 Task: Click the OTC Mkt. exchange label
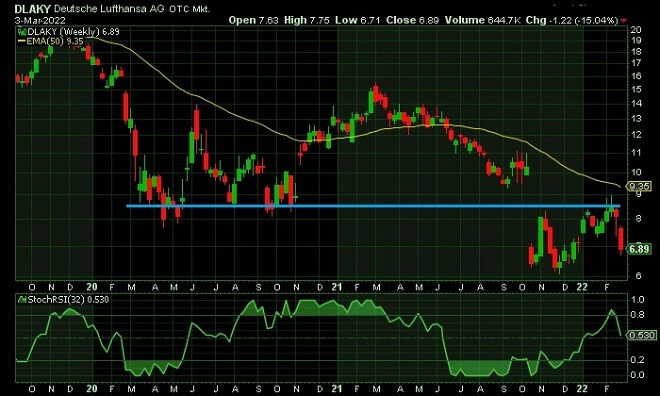pyautogui.click(x=189, y=9)
